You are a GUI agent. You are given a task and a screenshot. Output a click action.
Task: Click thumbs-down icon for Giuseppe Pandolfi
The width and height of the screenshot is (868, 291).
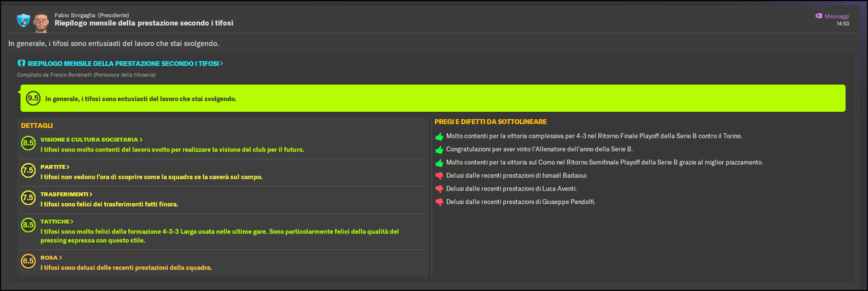point(439,202)
